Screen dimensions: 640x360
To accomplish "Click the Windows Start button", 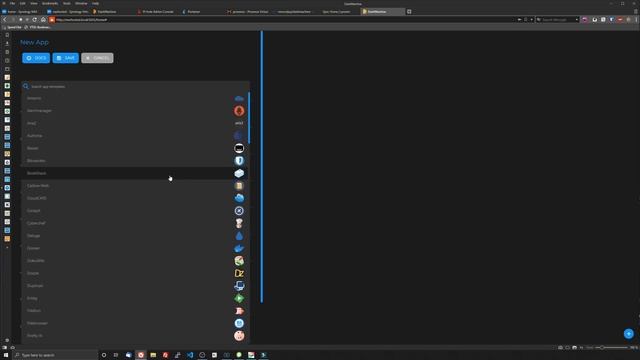I will click(x=6, y=355).
